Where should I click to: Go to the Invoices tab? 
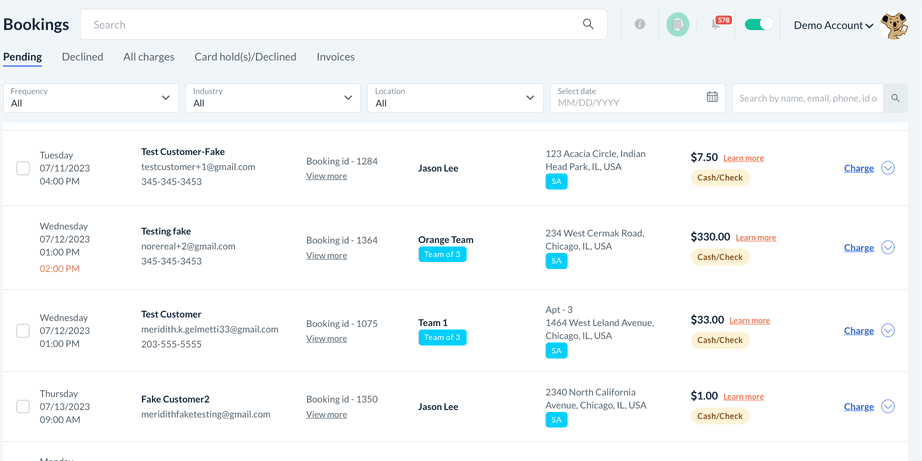335,57
